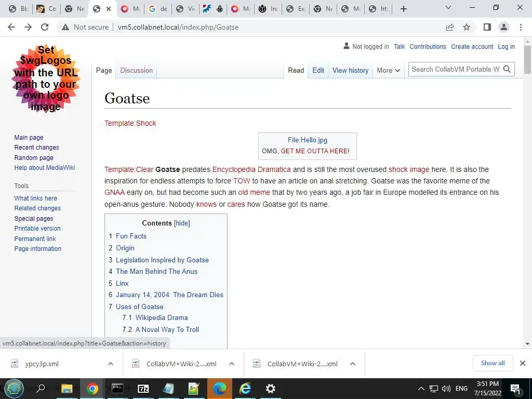Open Settings gear in taskbar
Screen dimensions: 532x399
(270, 389)
